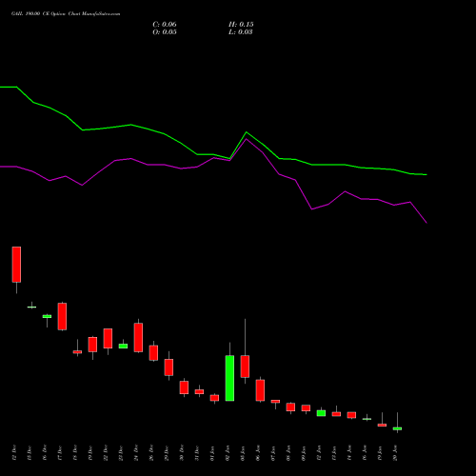Click the 02 Jan date label
This screenshot has height=476, width=476.
pyautogui.click(x=228, y=453)
